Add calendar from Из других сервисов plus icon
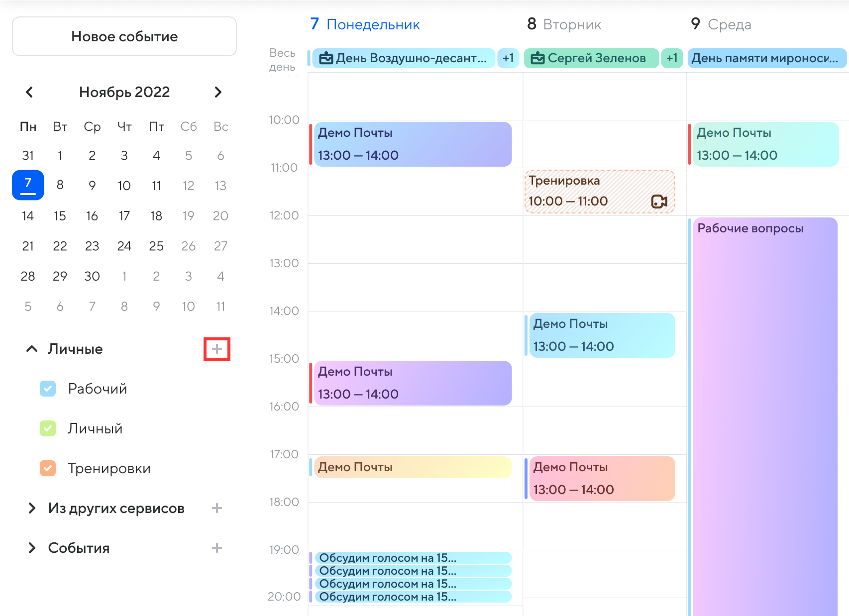 [217, 508]
